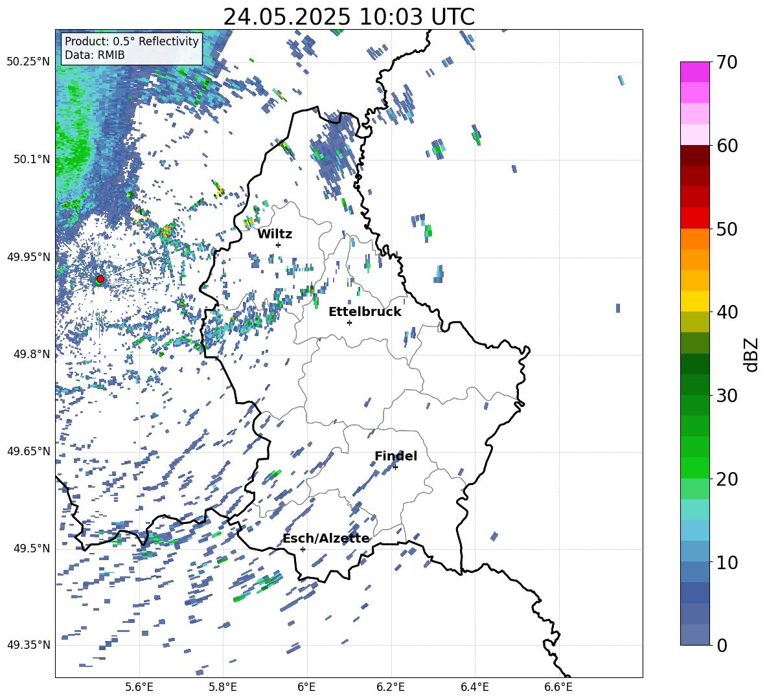Click the Findel city label
Image resolution: width=767 pixels, height=700 pixels.
click(x=396, y=456)
